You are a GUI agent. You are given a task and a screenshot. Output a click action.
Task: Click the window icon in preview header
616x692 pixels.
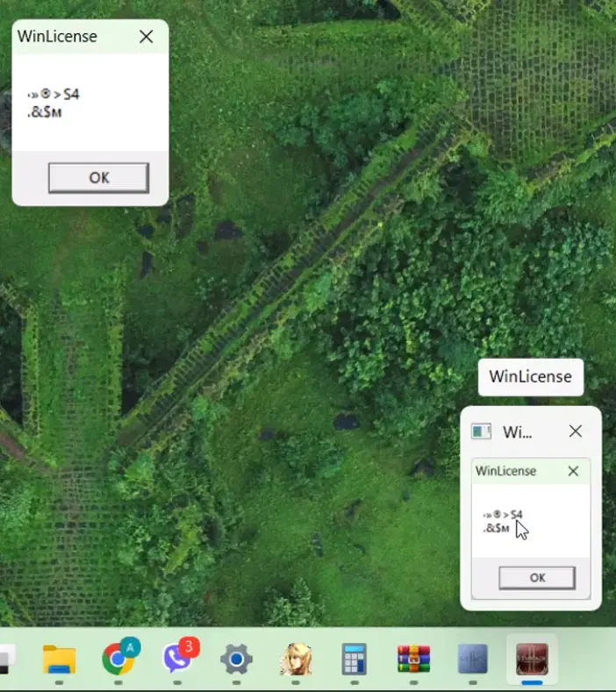point(481,432)
